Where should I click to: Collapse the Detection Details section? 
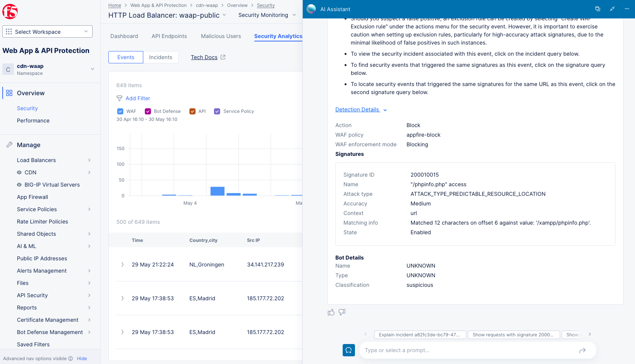click(x=385, y=110)
